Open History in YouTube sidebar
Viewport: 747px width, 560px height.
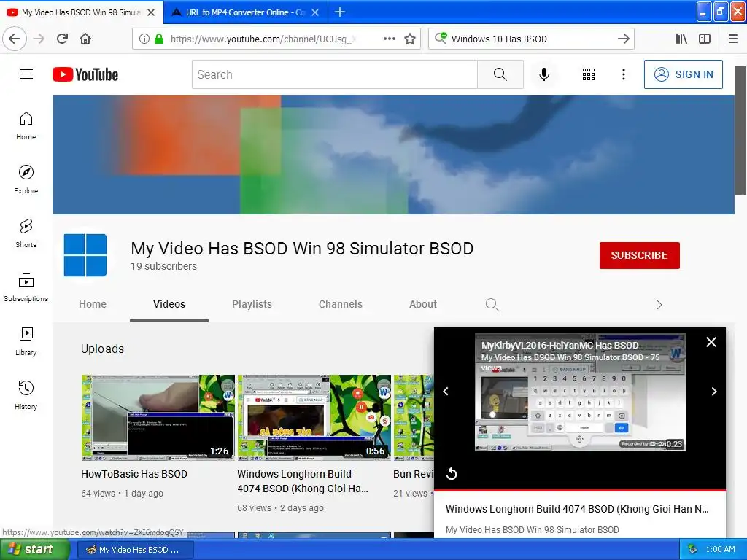click(x=26, y=395)
